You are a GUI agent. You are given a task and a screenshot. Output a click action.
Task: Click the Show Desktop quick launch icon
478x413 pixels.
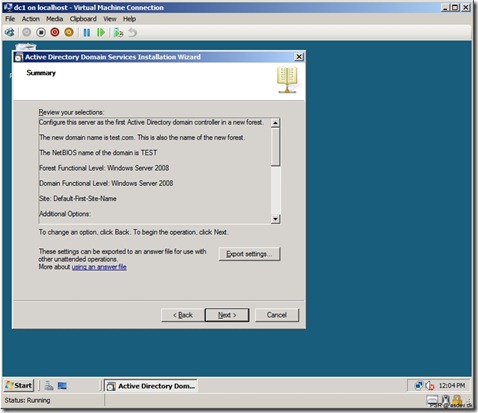pos(62,386)
